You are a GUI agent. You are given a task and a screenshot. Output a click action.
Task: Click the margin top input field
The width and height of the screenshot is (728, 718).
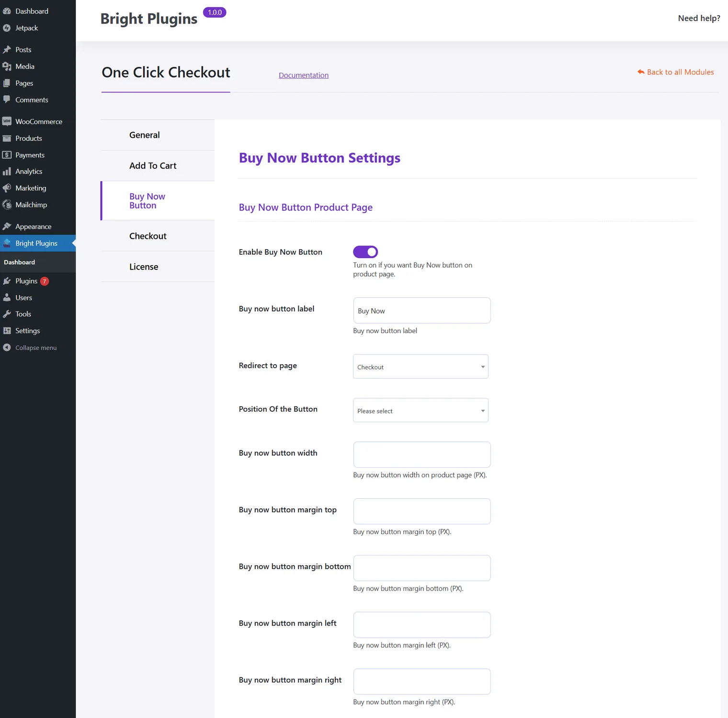422,511
